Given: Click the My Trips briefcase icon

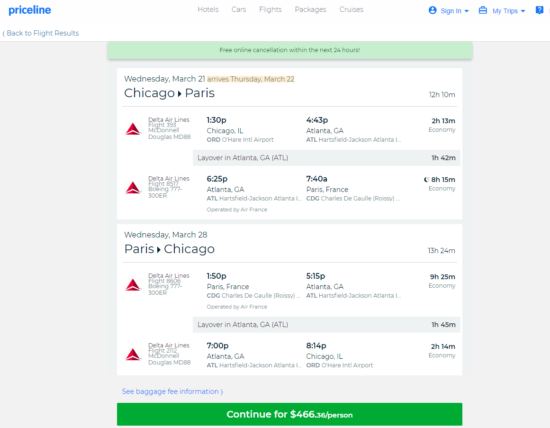Looking at the screenshot, I should (x=483, y=10).
